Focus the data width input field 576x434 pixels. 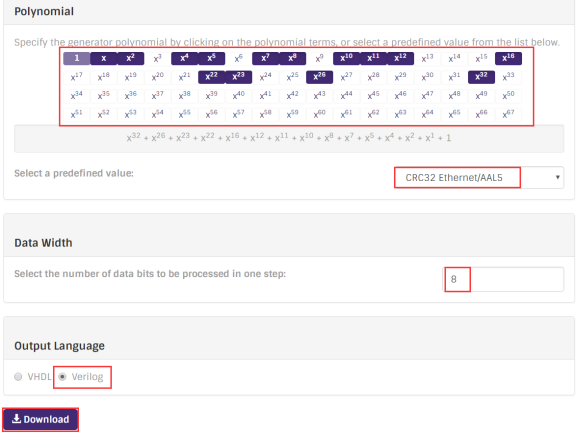(503, 279)
